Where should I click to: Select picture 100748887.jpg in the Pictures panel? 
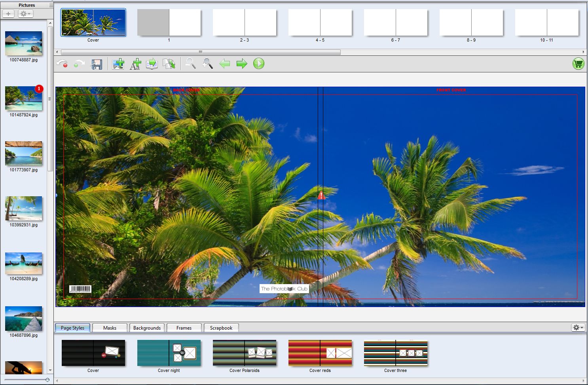point(24,44)
